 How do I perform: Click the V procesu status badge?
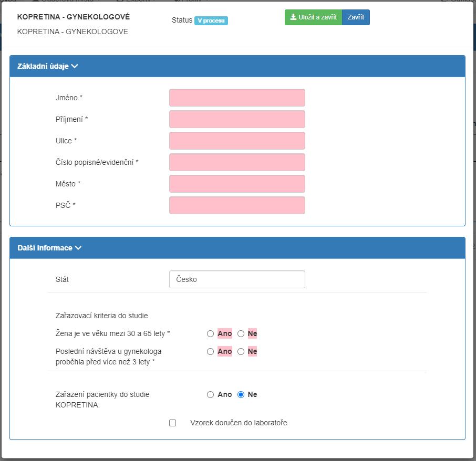(x=211, y=21)
